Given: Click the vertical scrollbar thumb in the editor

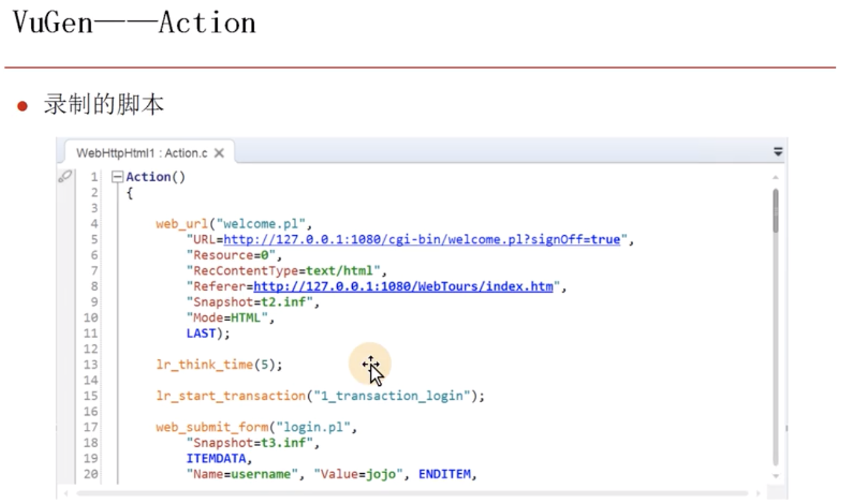Looking at the screenshot, I should pos(775,211).
